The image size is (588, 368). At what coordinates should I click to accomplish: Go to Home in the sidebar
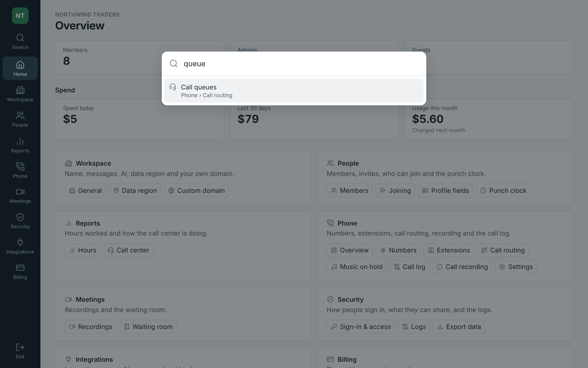[x=20, y=68]
